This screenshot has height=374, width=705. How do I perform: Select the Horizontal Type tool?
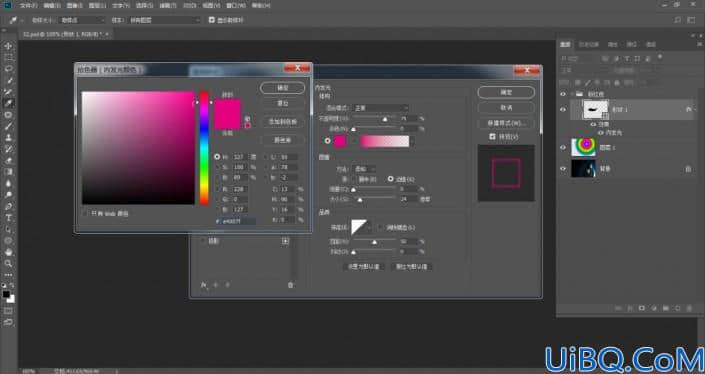click(x=8, y=218)
